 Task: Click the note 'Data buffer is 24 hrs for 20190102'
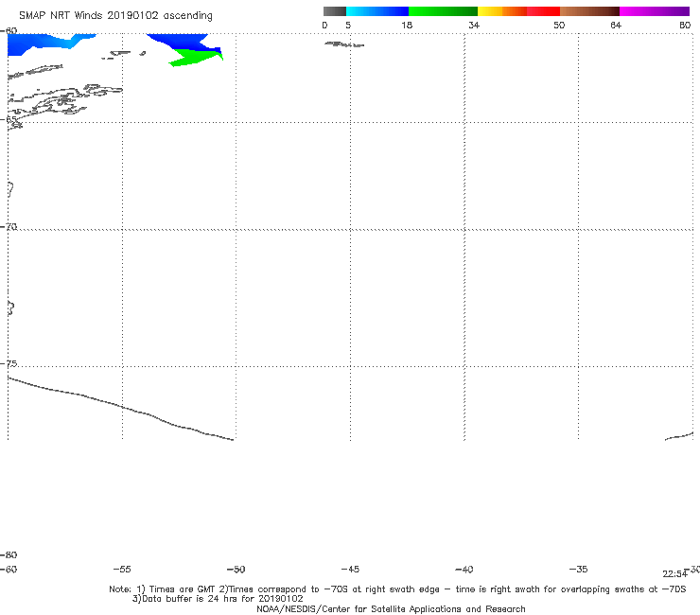[218, 599]
